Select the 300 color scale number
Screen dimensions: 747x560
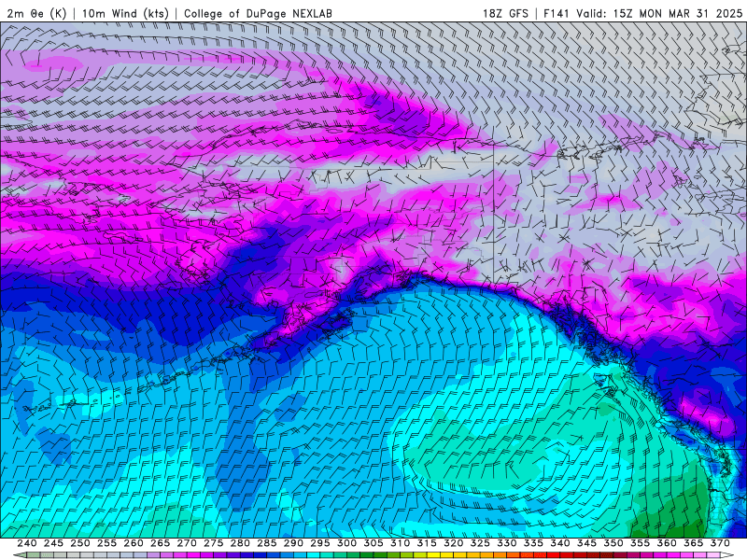346,543
